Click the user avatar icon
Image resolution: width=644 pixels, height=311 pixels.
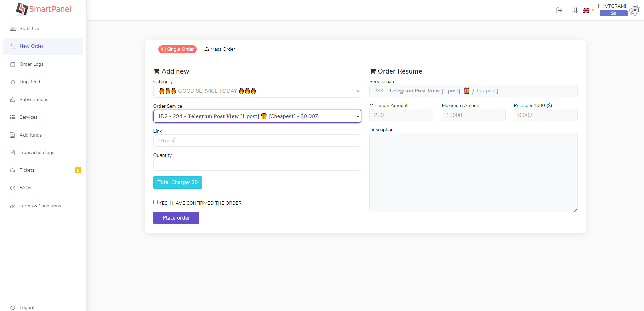pyautogui.click(x=635, y=10)
